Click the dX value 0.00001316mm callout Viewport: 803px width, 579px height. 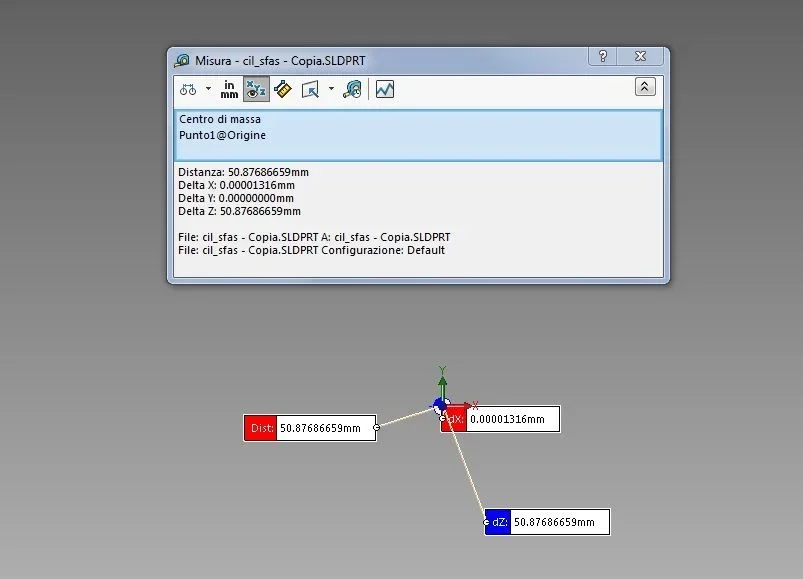point(510,420)
